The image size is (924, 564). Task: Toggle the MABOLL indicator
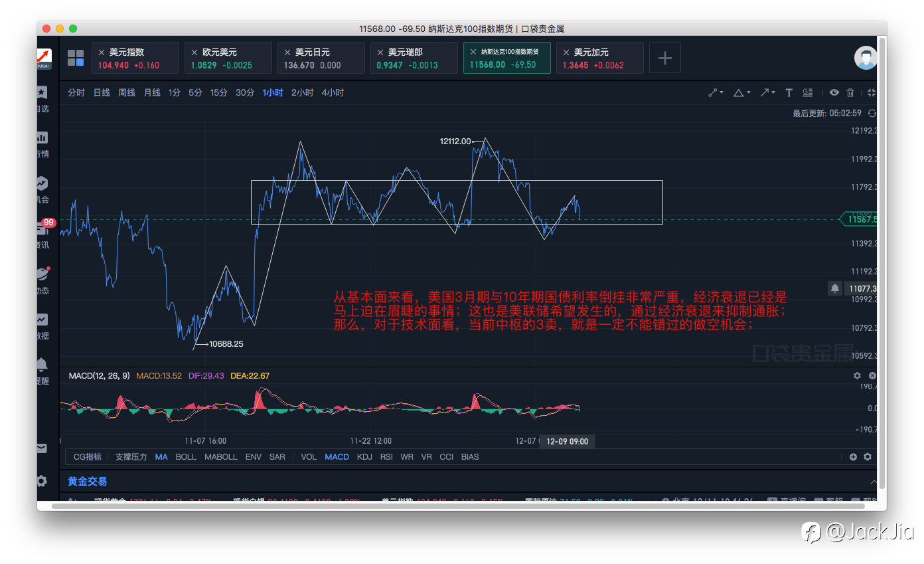[221, 457]
